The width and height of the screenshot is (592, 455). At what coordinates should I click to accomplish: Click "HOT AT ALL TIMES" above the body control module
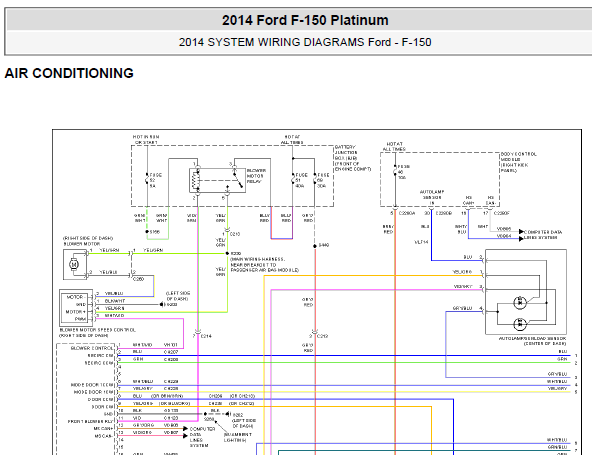pos(394,147)
